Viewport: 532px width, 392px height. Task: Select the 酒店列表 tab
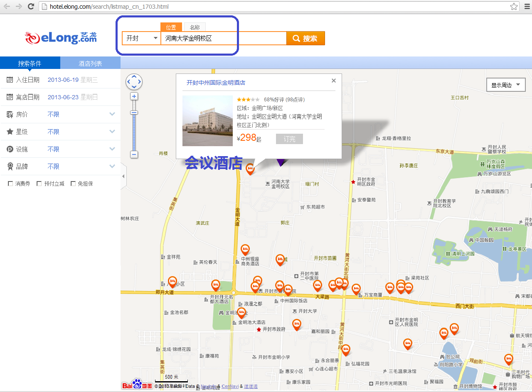click(x=91, y=63)
